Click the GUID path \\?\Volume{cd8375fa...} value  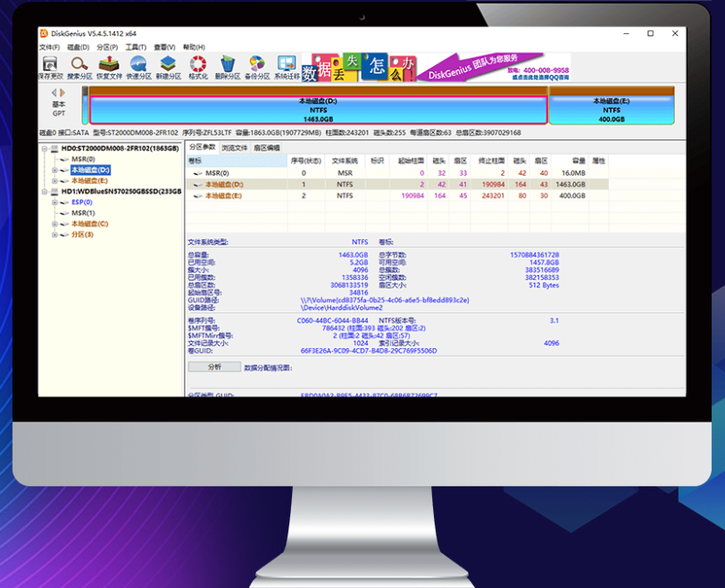pyautogui.click(x=385, y=300)
